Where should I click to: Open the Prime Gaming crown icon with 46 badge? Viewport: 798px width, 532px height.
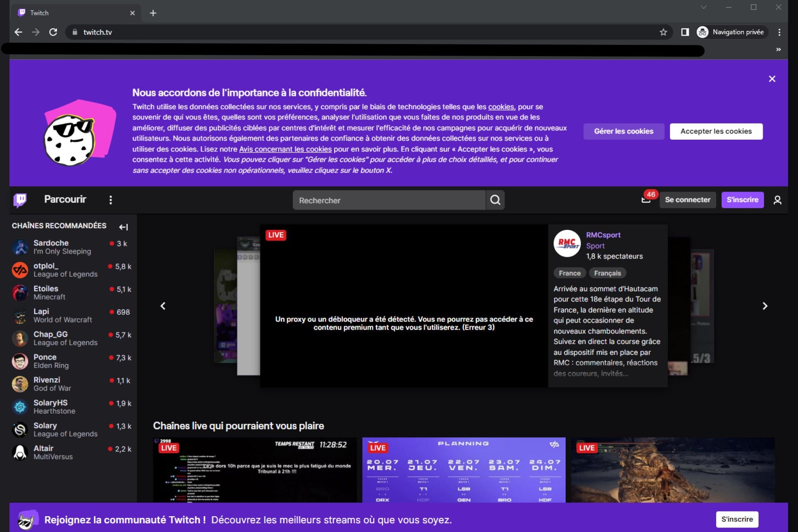coord(645,200)
